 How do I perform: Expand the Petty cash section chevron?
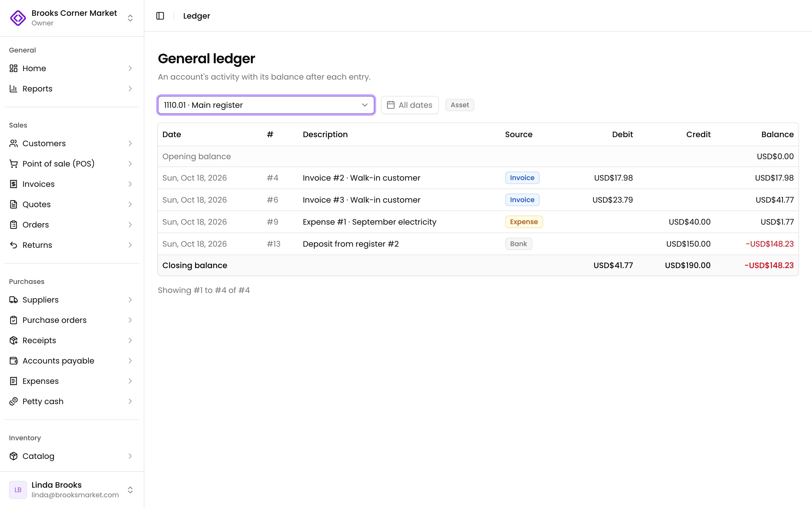[x=130, y=402]
